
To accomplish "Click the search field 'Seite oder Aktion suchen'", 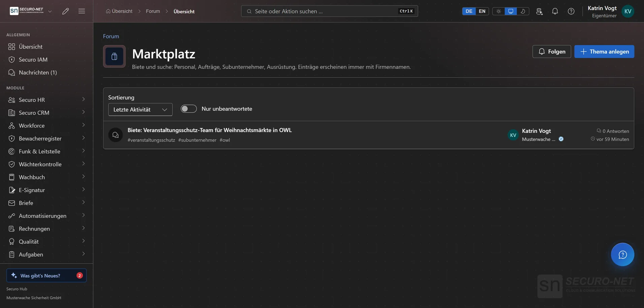I will 329,11.
